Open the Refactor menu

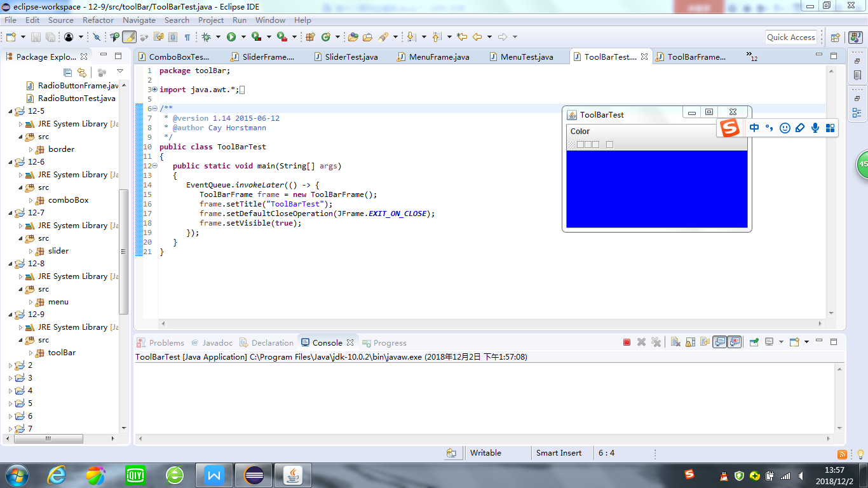coord(98,20)
